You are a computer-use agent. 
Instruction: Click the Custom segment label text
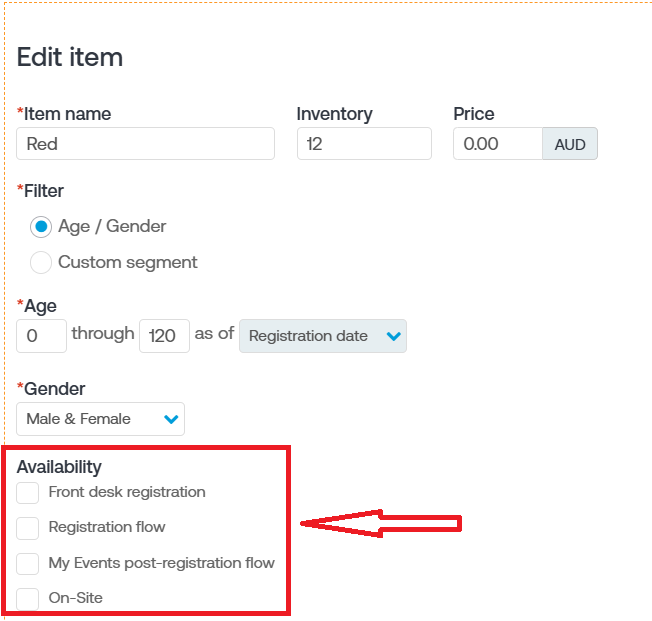click(x=128, y=262)
